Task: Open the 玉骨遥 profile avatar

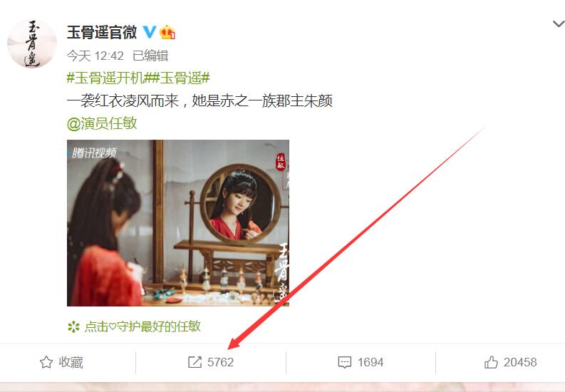Action: click(32, 43)
